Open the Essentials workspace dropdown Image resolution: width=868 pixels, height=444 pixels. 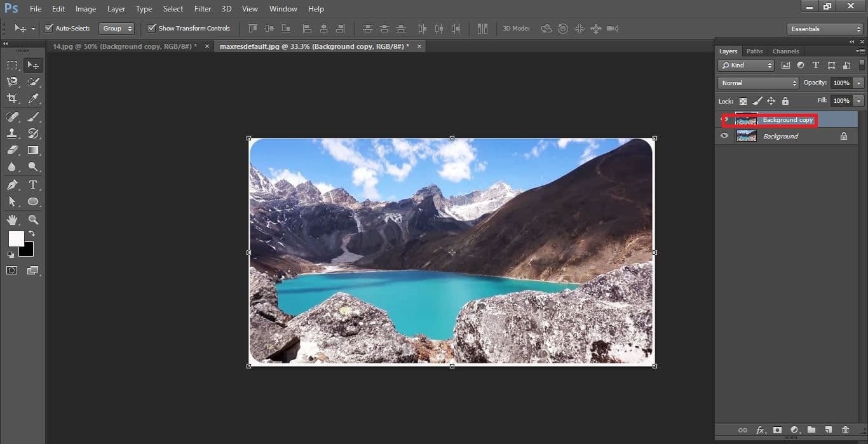824,29
